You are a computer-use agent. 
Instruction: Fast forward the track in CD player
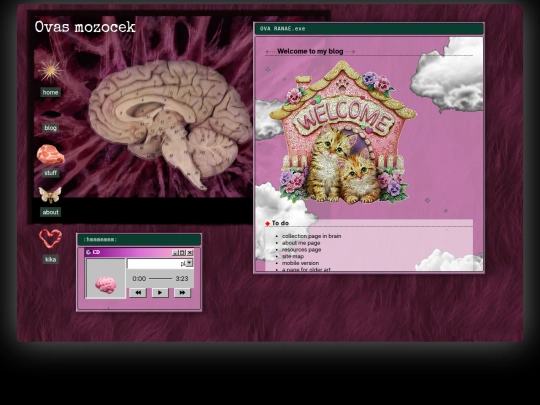coord(182,293)
